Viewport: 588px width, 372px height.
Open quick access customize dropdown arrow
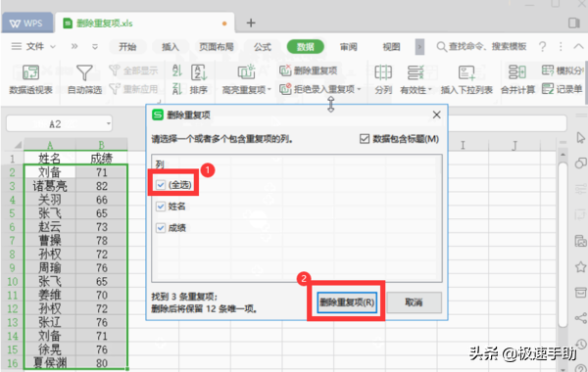(x=95, y=47)
